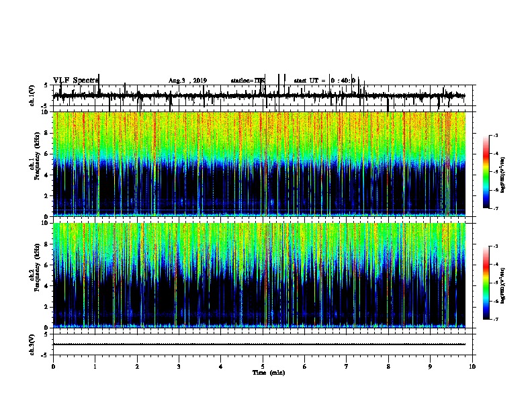Click the ch.2 spectrogram panel
The image size is (532, 411).
tap(259, 275)
